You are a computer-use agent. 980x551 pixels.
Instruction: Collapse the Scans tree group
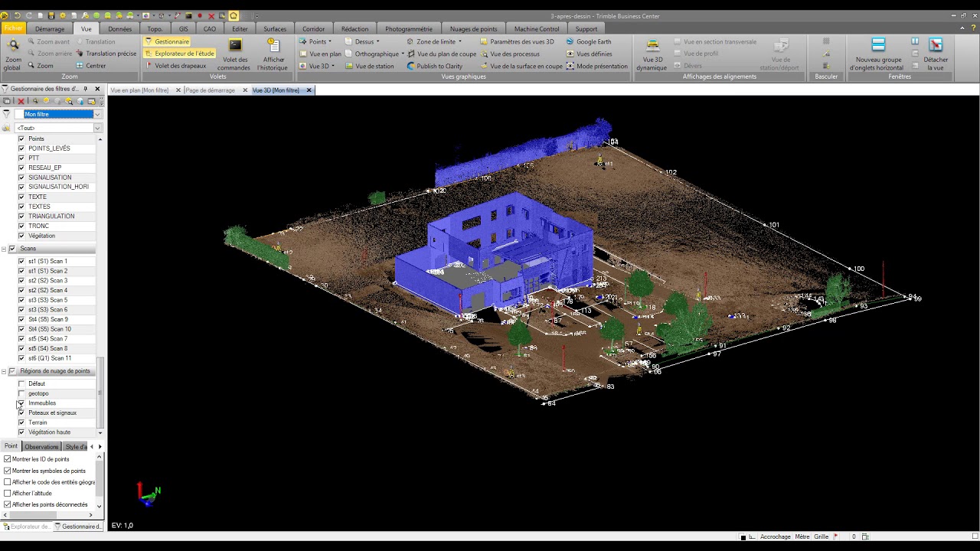4,249
